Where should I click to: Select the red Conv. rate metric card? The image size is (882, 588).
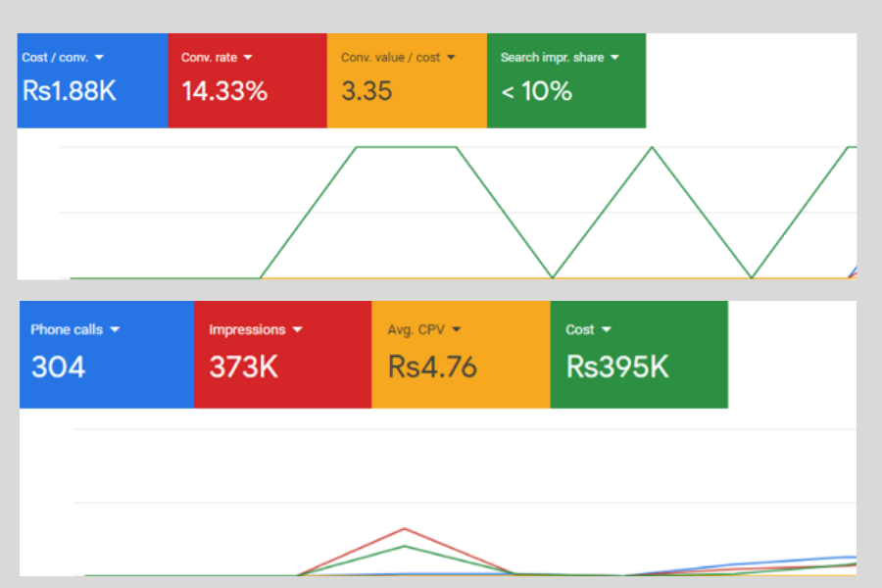247,79
